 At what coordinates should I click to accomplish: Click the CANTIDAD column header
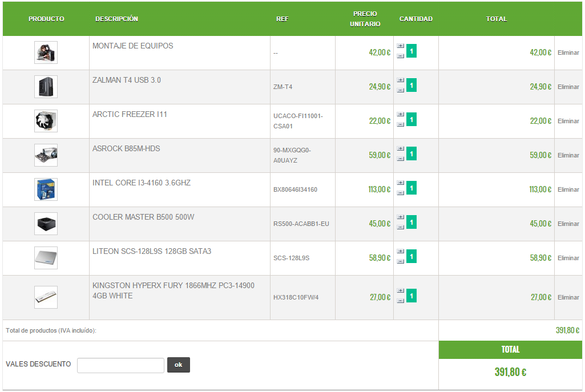click(x=416, y=19)
